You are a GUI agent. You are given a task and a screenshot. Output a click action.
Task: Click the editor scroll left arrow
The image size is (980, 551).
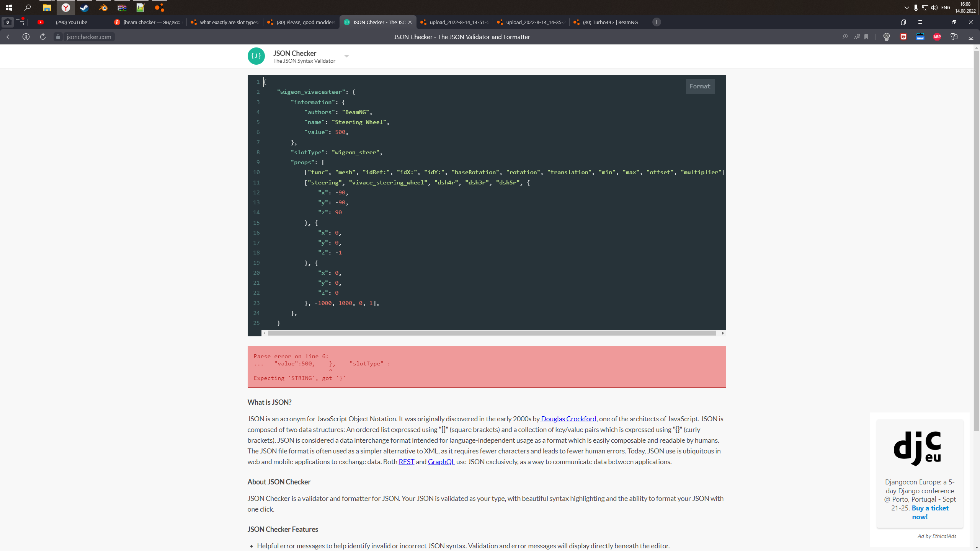265,333
